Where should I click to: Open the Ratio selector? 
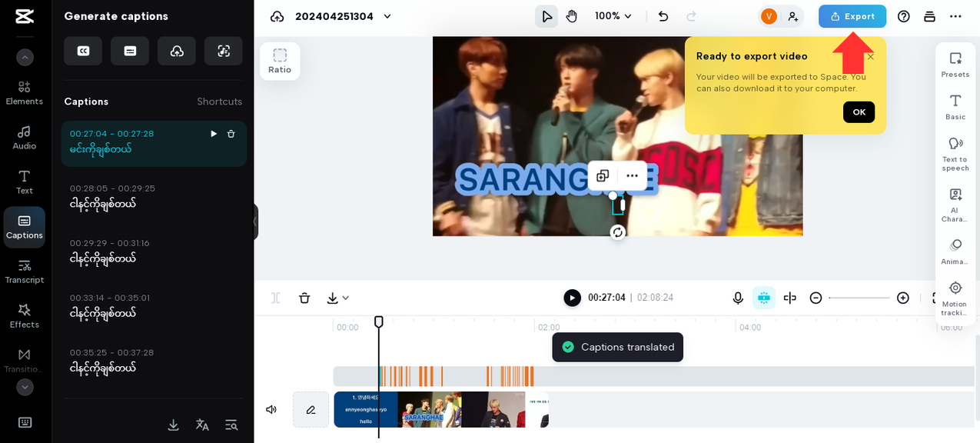point(280,61)
